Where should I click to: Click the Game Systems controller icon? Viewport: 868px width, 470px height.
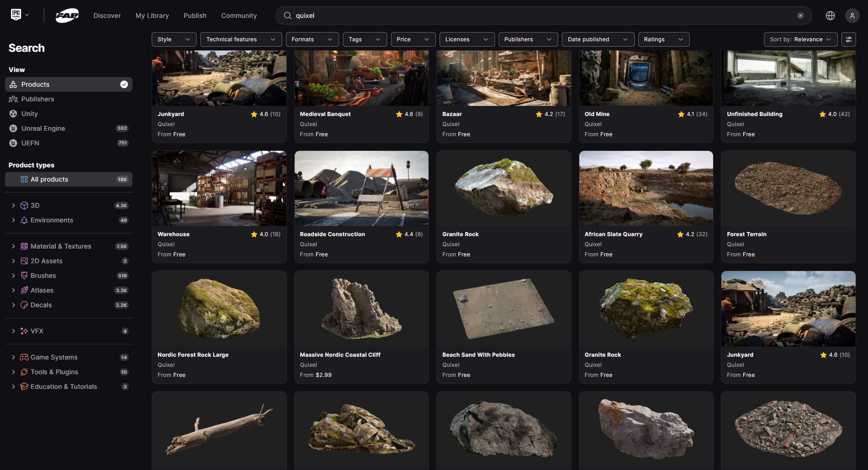(24, 357)
